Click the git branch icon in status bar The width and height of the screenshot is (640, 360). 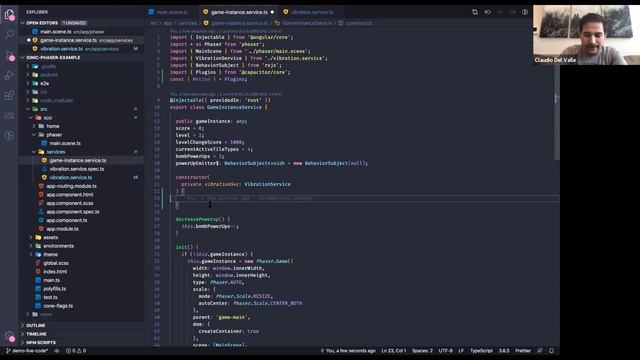(x=8, y=351)
